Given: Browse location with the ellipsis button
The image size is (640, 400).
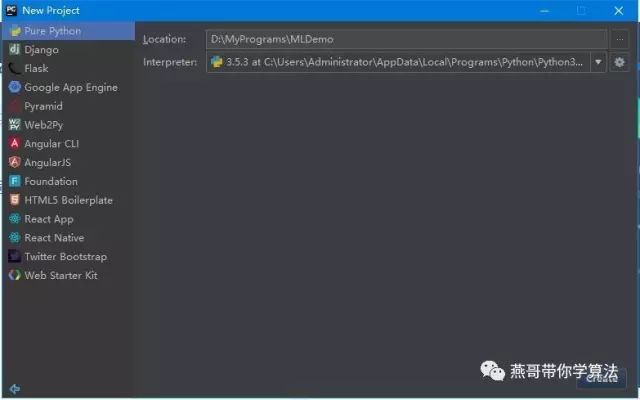Looking at the screenshot, I should point(619,39).
